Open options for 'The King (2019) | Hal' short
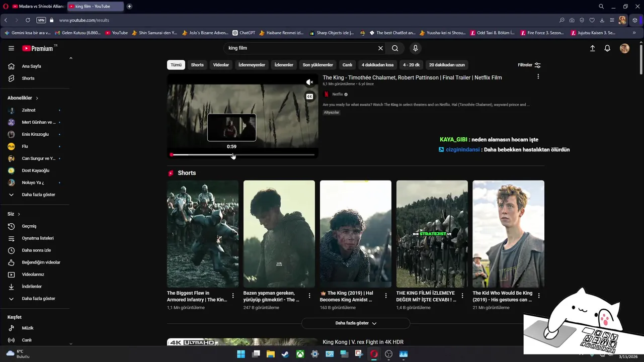644x362 pixels. (x=386, y=296)
